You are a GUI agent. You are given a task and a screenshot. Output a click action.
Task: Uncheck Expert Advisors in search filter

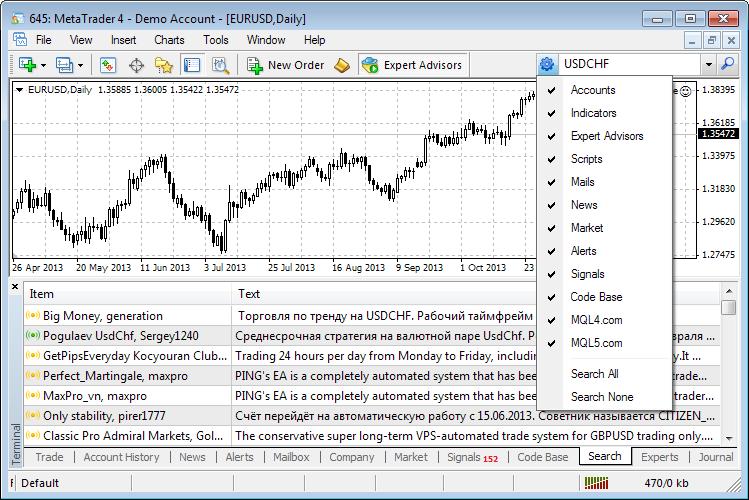[x=604, y=136]
